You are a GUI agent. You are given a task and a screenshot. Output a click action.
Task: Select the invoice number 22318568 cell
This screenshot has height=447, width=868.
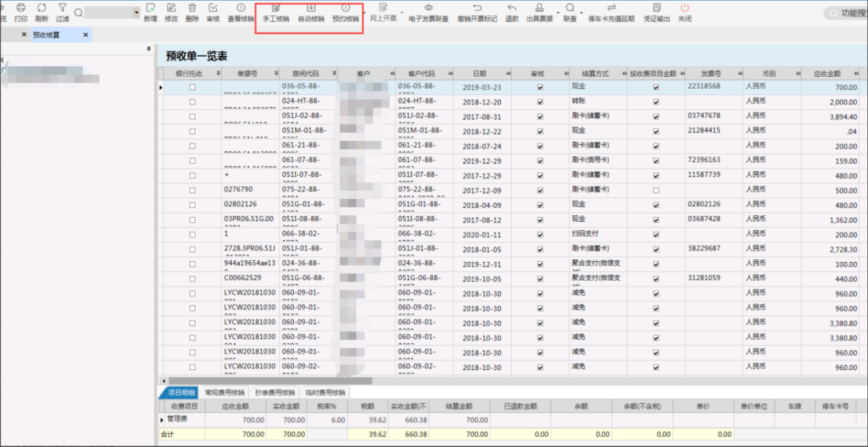pos(714,87)
